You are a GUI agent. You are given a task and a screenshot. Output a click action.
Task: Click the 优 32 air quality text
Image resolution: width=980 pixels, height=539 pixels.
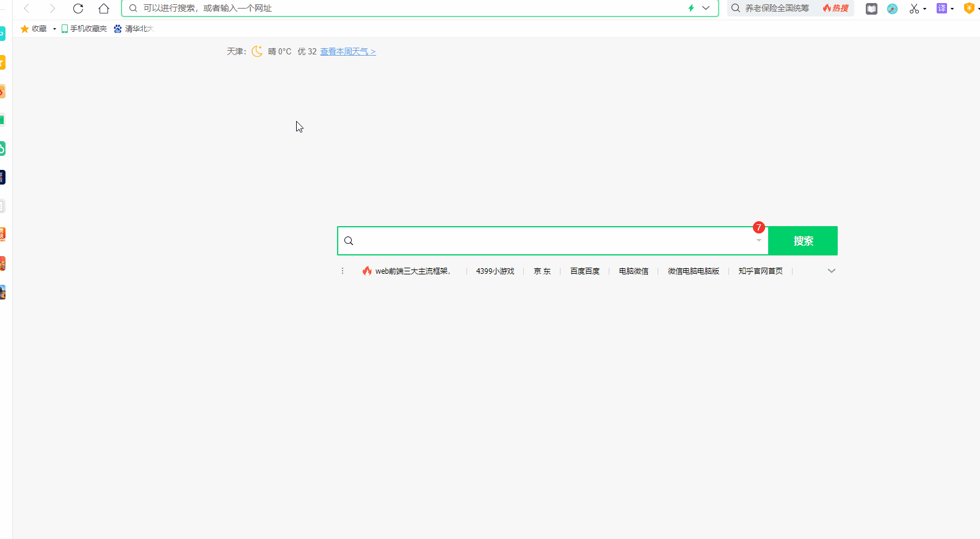click(x=307, y=52)
